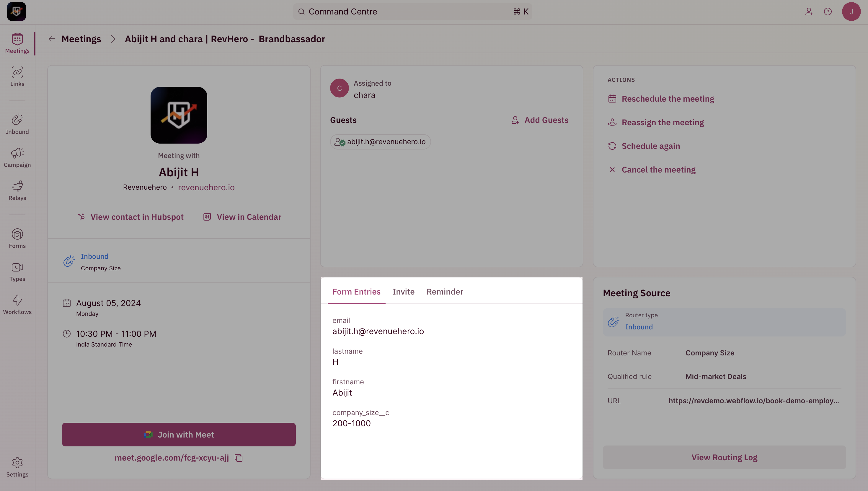Click the Inbound link under Router type
The height and width of the screenshot is (491, 868).
[x=639, y=327]
